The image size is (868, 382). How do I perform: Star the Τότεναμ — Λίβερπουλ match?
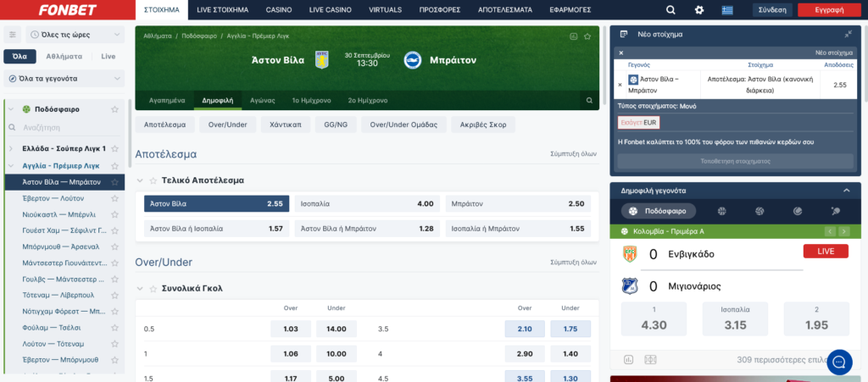click(x=114, y=296)
